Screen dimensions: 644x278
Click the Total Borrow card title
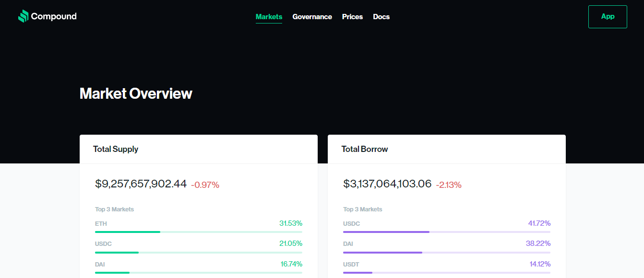[x=365, y=149]
